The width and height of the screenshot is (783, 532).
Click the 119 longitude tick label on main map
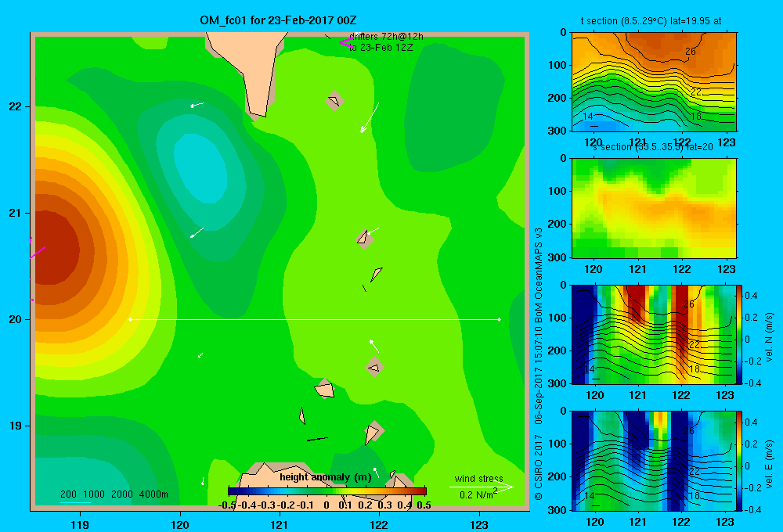80,525
